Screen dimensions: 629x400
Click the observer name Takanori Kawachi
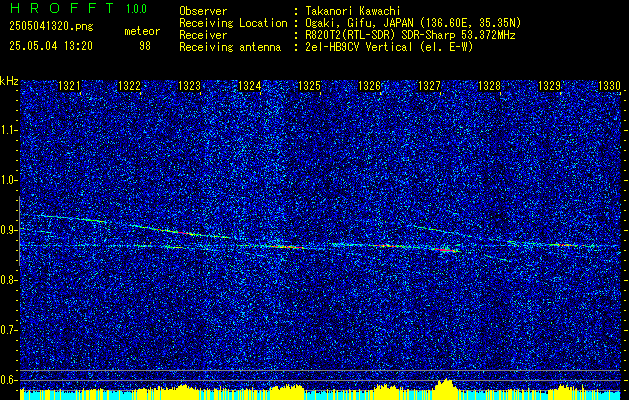pos(352,11)
